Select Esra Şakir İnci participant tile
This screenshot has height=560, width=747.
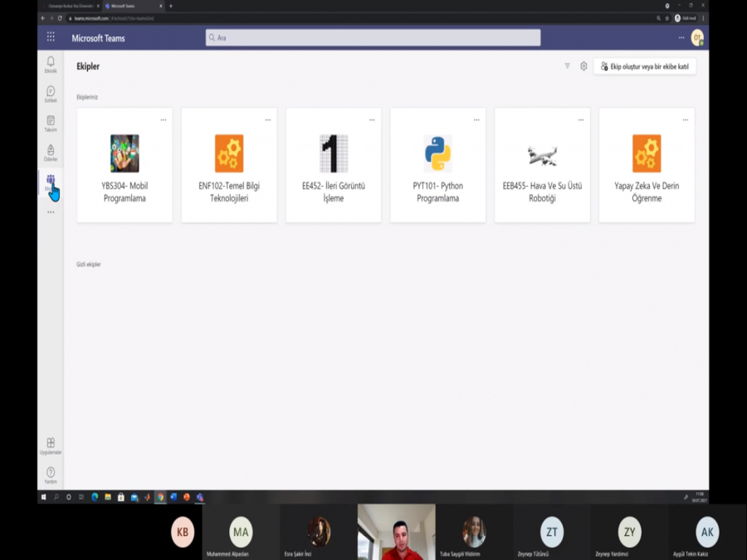(x=318, y=532)
